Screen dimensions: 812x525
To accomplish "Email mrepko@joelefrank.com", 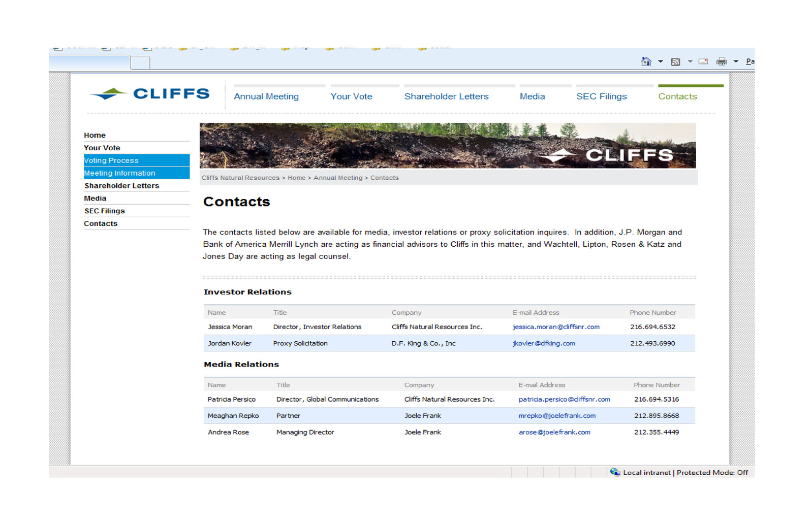I will [557, 416].
